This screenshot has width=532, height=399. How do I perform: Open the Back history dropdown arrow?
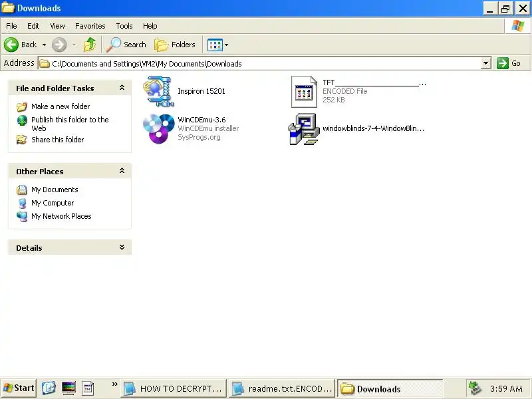[x=44, y=45]
